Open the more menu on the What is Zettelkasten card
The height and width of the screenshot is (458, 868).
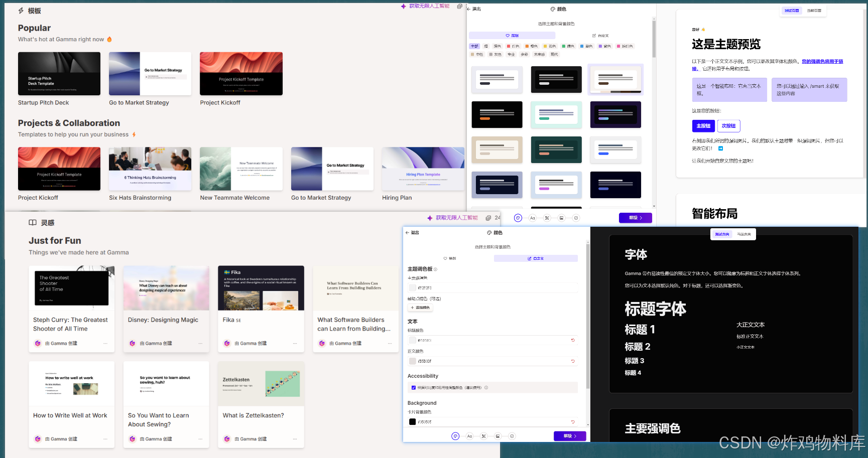click(x=295, y=439)
